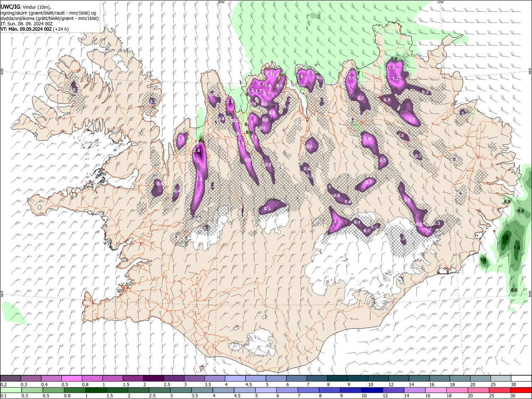Click the 'slydda/snjókoma' legend description line
The height and width of the screenshot is (399, 532).
click(49, 18)
